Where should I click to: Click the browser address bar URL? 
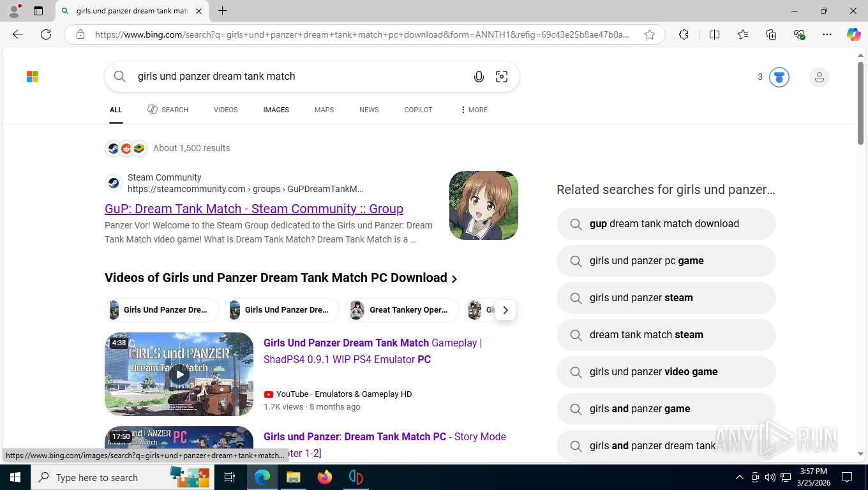(362, 34)
